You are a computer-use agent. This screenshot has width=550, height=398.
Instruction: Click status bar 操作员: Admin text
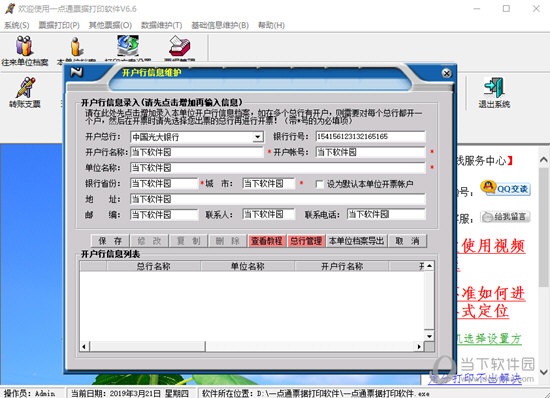point(29,393)
